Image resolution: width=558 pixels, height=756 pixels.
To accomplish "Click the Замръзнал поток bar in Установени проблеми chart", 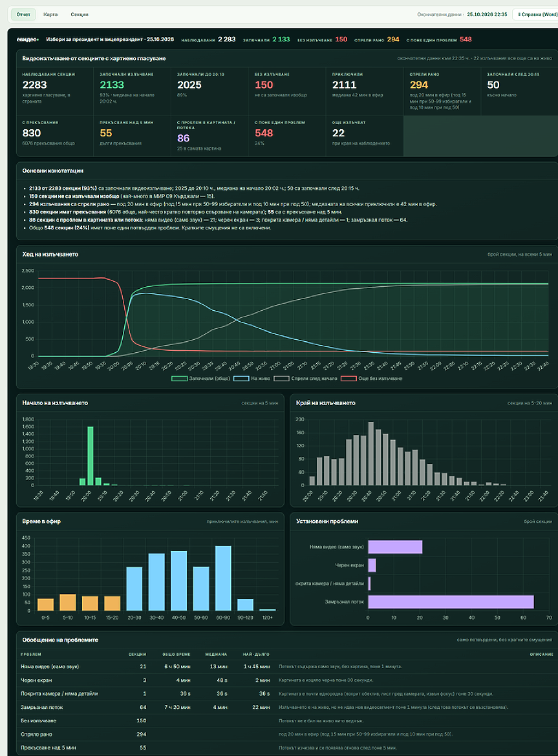I will tap(451, 602).
